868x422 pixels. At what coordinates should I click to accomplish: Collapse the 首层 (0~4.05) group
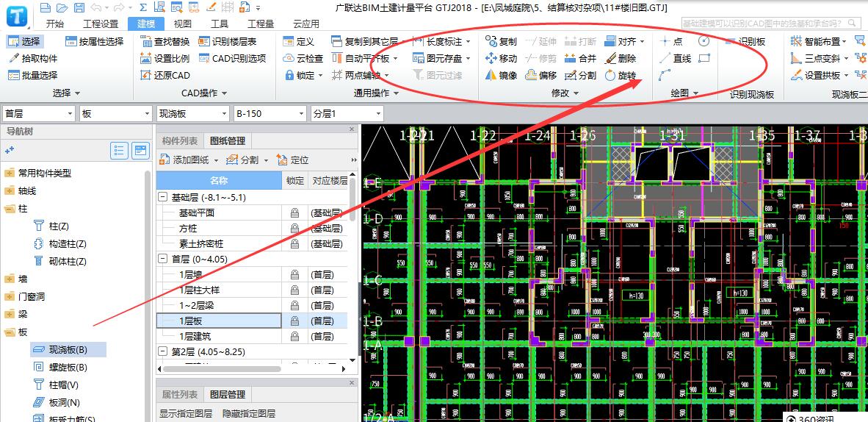tap(163, 258)
